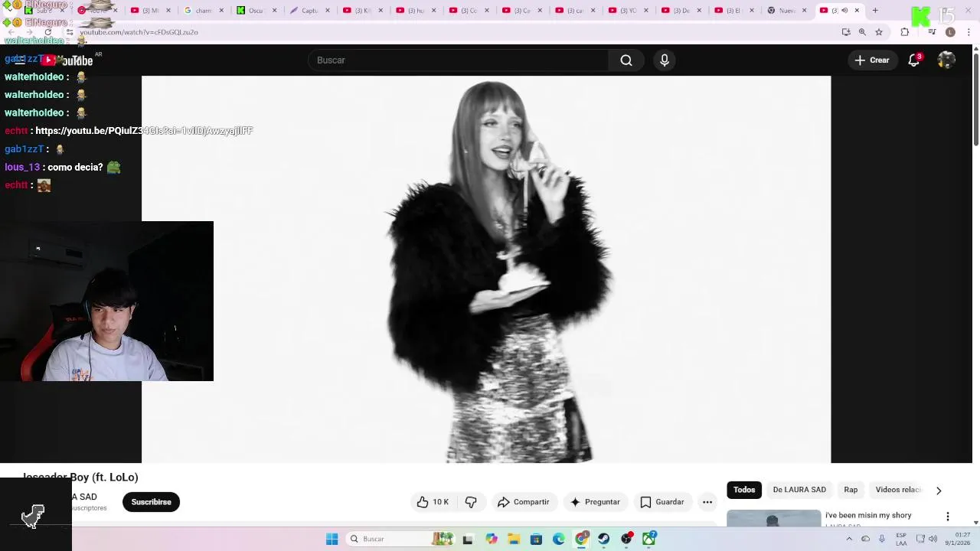Open ESP LAA language switcher
This screenshot has width=980, height=551.
[901, 539]
